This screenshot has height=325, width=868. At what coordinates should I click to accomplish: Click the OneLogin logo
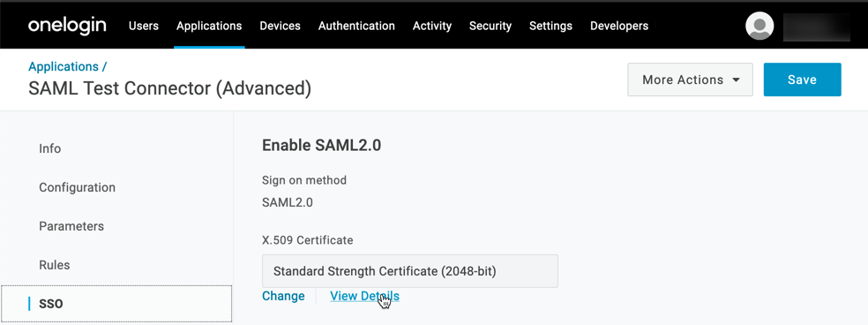67,26
